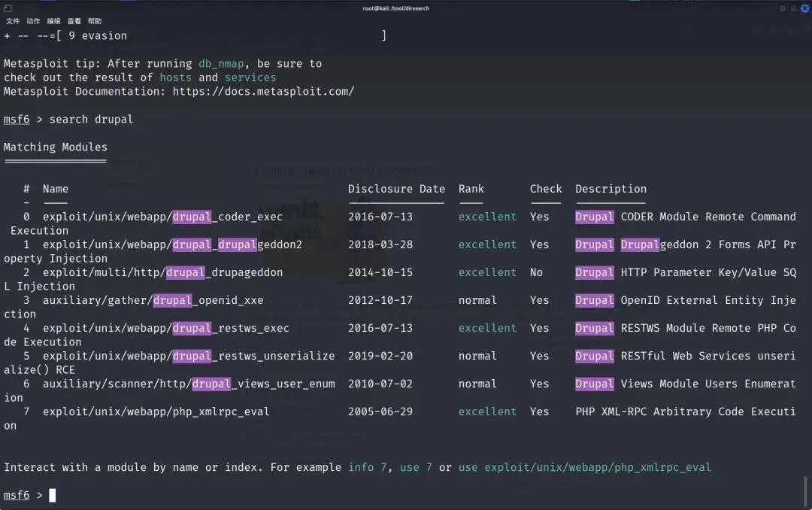Click the 'Rank' column header
Viewport: 812px width, 510px height.
(x=471, y=189)
